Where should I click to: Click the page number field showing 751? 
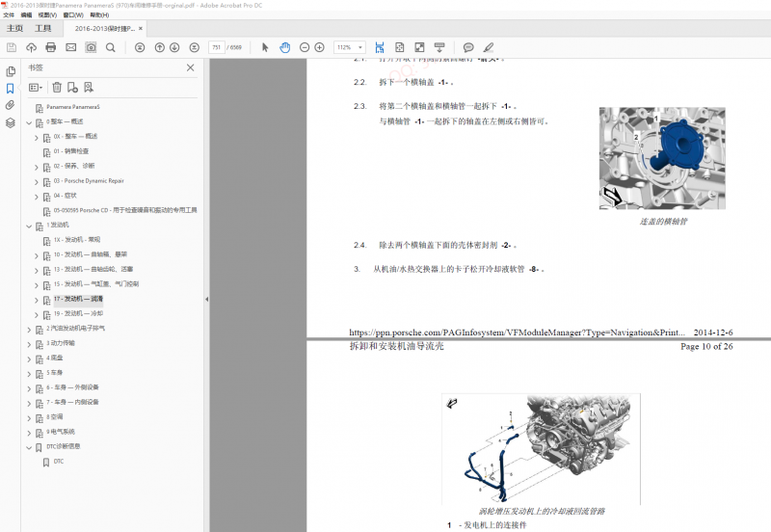click(x=216, y=47)
